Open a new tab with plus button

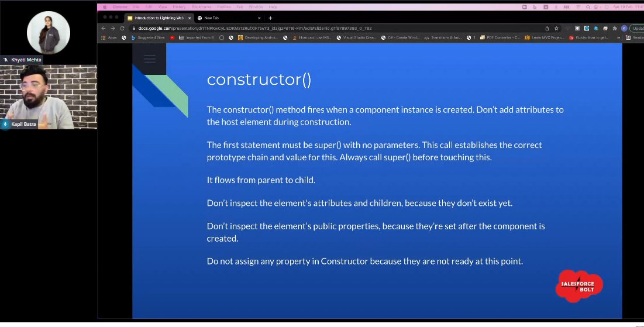[270, 18]
